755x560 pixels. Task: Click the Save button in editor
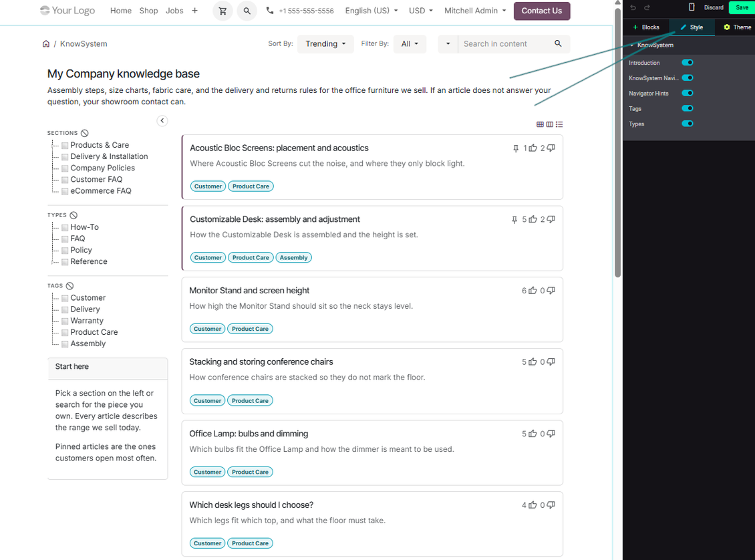742,7
